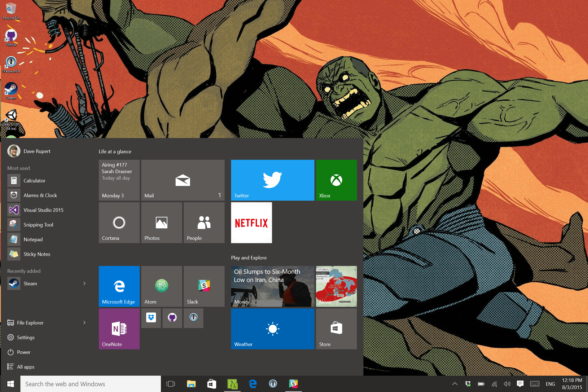Show hidden system tray icons
This screenshot has width=588, height=392.
click(x=455, y=384)
